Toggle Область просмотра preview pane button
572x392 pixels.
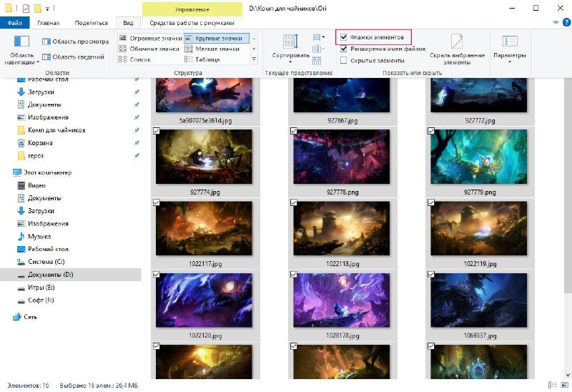click(76, 41)
